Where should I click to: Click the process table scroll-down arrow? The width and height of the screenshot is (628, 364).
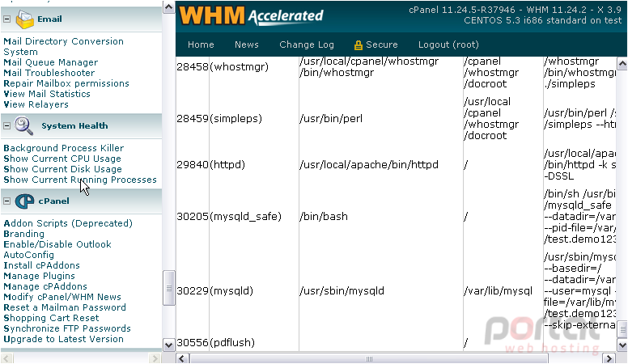tap(622, 345)
